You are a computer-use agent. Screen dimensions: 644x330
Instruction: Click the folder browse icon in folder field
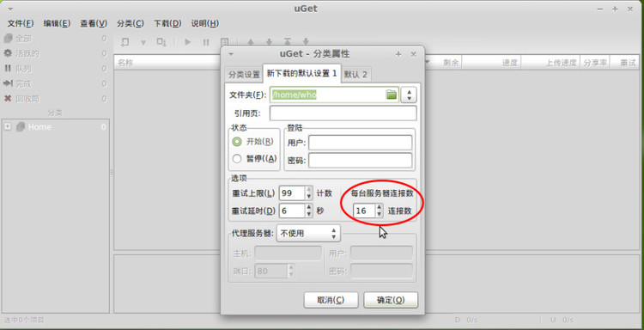tap(392, 95)
